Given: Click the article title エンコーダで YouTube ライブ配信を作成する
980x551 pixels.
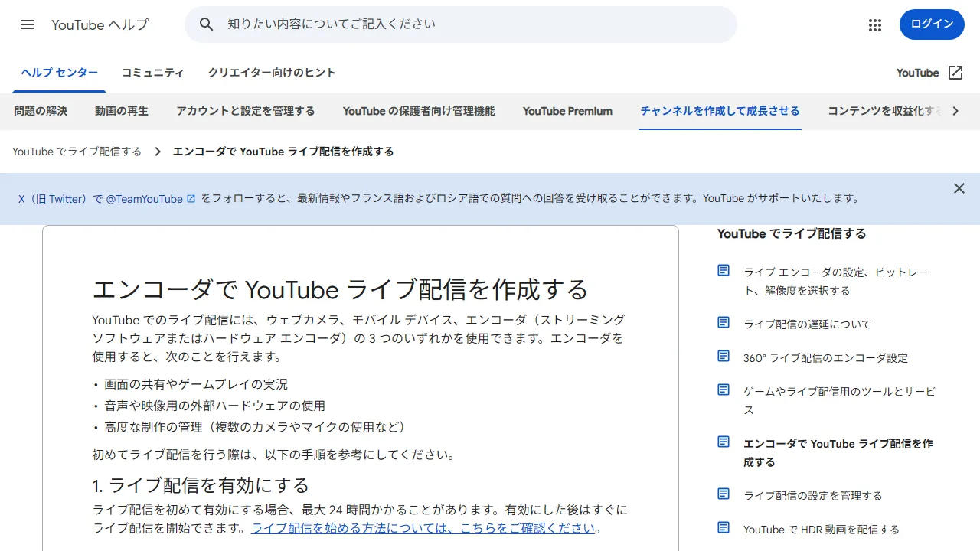Looking at the screenshot, I should pyautogui.click(x=340, y=289).
